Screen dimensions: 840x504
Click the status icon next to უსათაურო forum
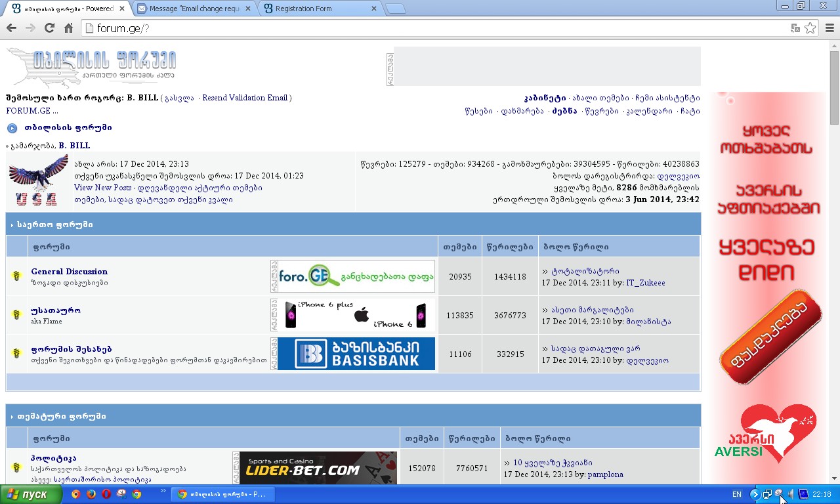tap(16, 315)
